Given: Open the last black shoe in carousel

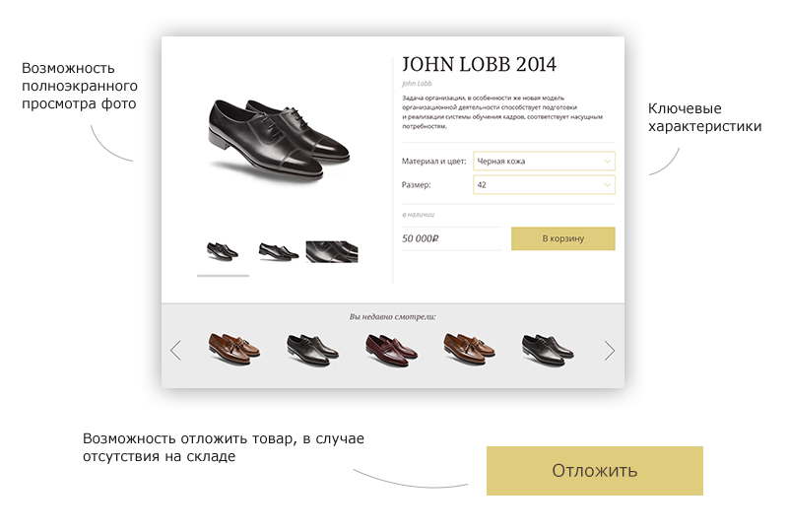Looking at the screenshot, I should (x=548, y=351).
